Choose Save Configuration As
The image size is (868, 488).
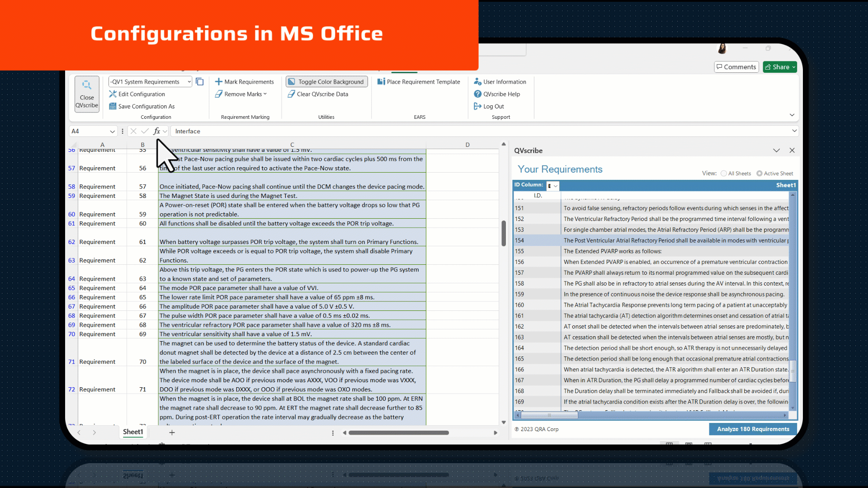tap(142, 106)
